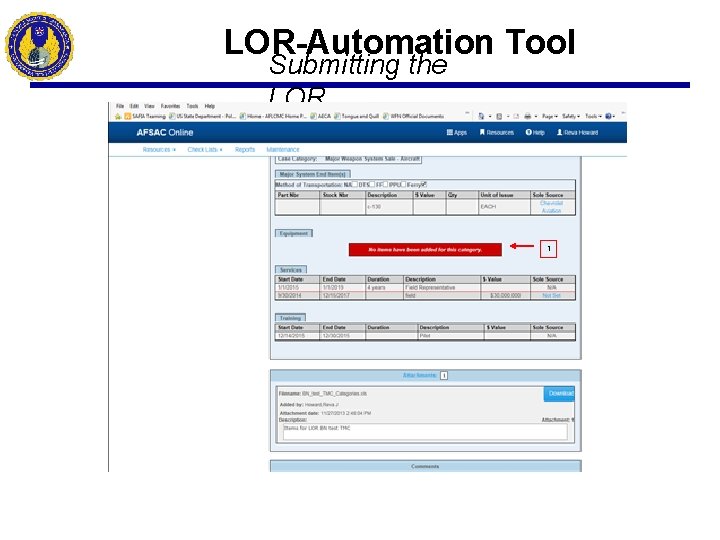Expand the Tools dropdown in browser command bar
This screenshot has width=720, height=540.
click(x=593, y=116)
